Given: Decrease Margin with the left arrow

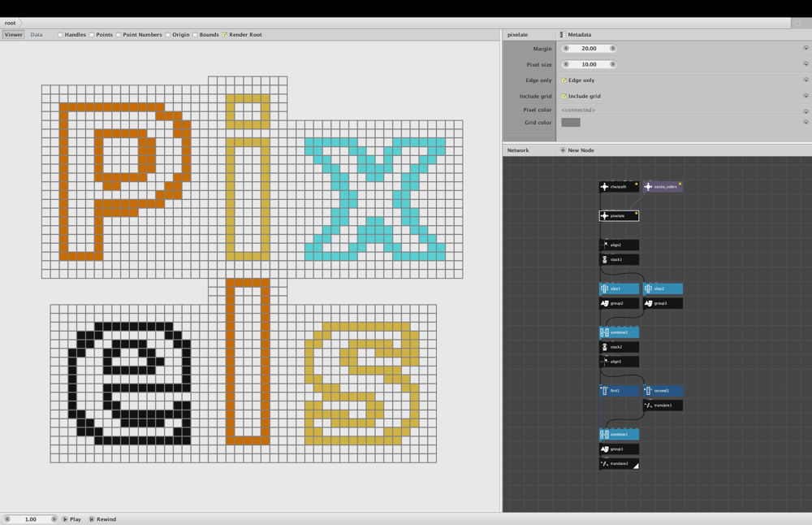Looking at the screenshot, I should (x=566, y=48).
